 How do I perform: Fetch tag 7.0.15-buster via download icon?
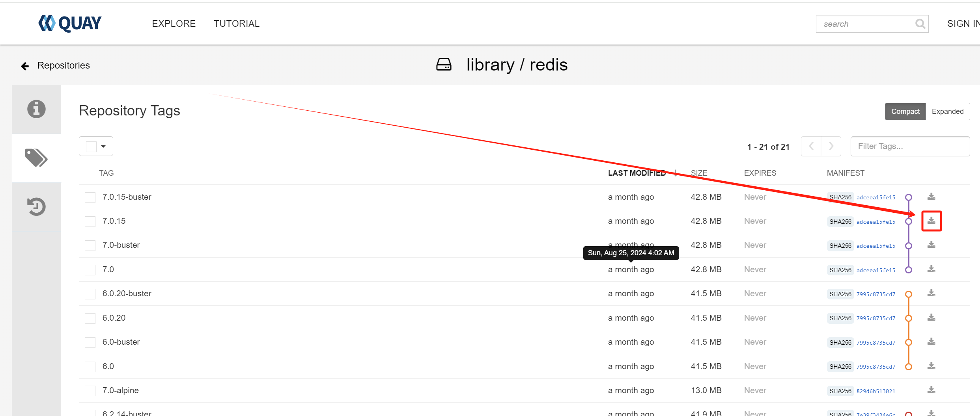[x=931, y=197]
